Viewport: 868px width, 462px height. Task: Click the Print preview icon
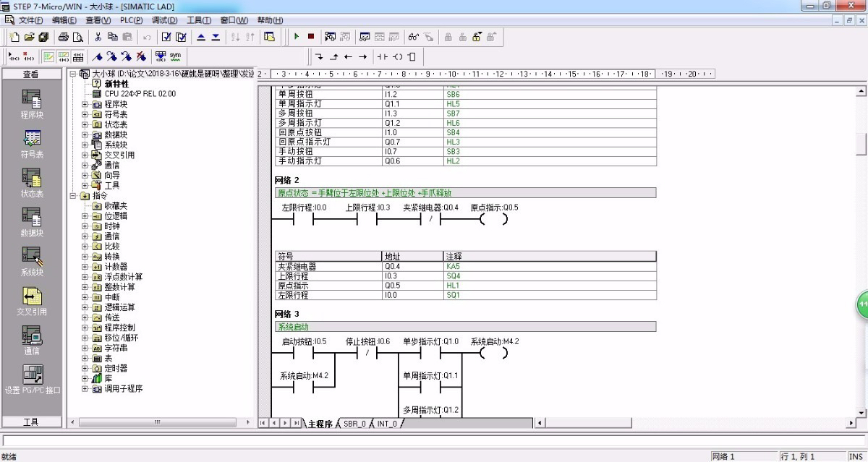(77, 36)
